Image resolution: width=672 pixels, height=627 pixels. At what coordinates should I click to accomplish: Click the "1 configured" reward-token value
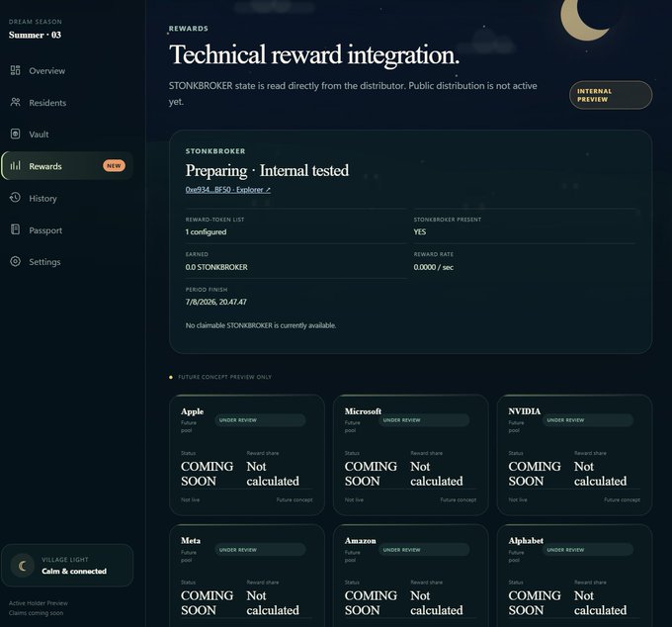click(206, 232)
